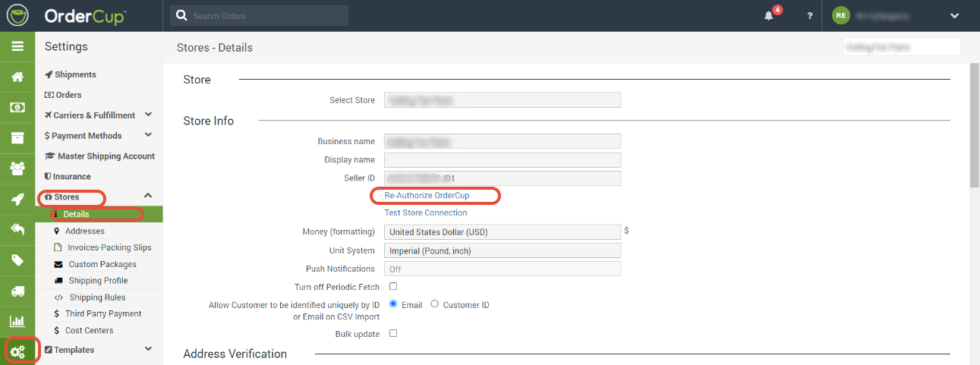The height and width of the screenshot is (365, 980).
Task: Open Push Notifications dropdown
Action: pyautogui.click(x=503, y=269)
